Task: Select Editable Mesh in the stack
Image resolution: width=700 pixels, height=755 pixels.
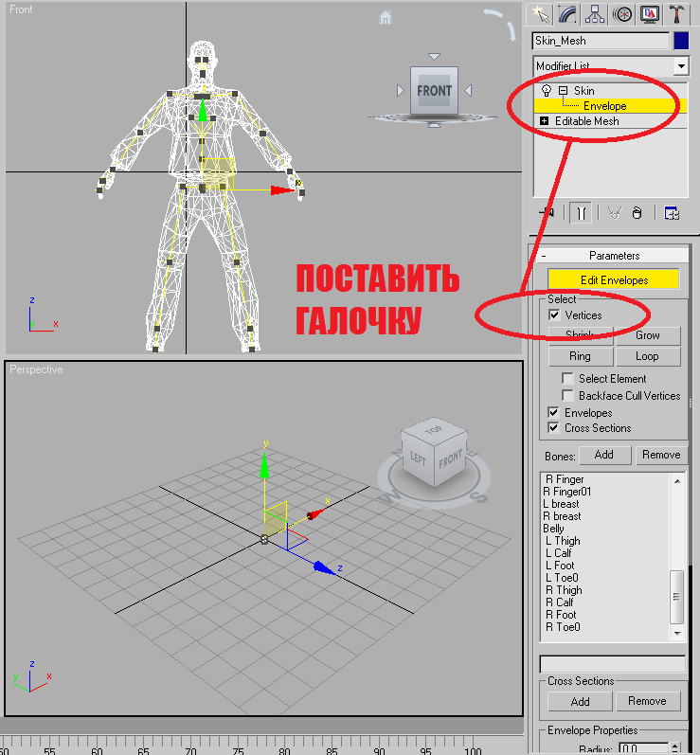Action: pos(587,121)
